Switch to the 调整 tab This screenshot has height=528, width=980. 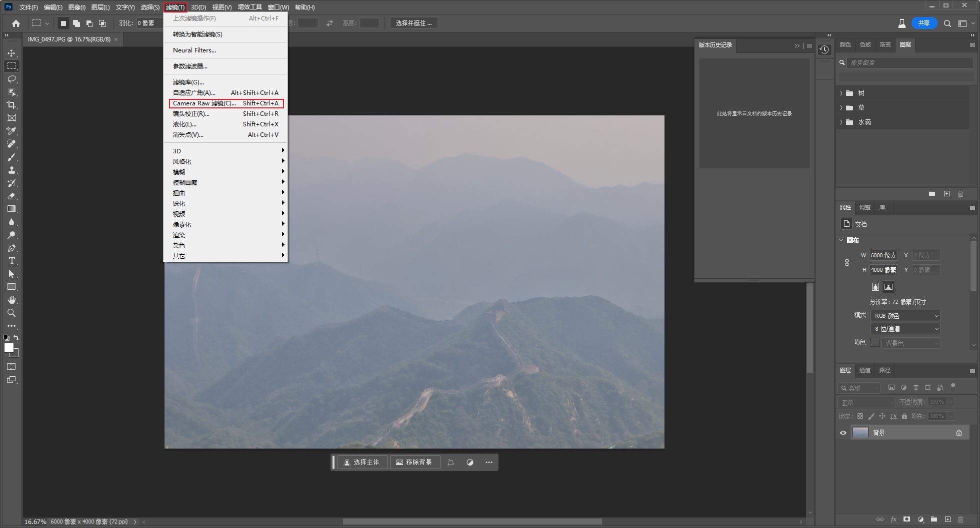click(x=865, y=207)
